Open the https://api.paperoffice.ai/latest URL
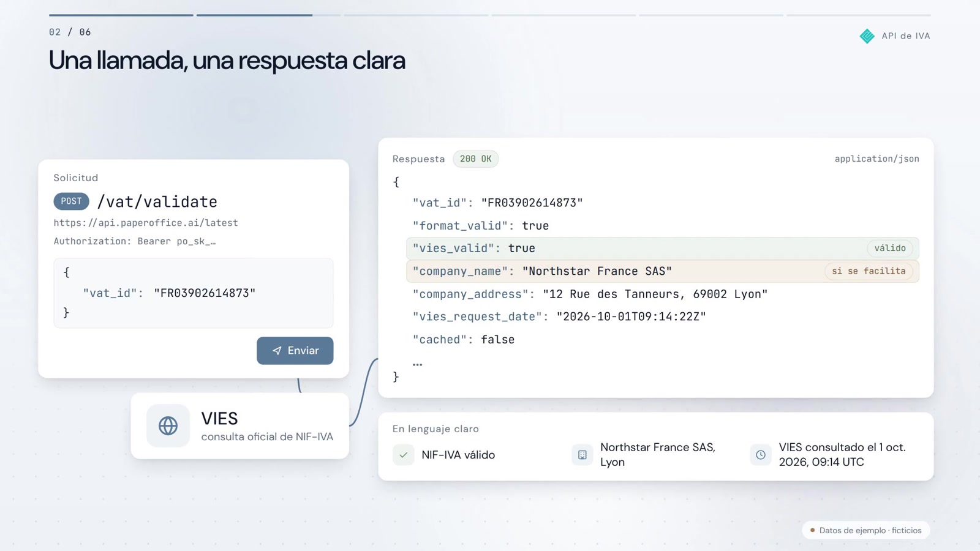The height and width of the screenshot is (551, 980). point(146,223)
